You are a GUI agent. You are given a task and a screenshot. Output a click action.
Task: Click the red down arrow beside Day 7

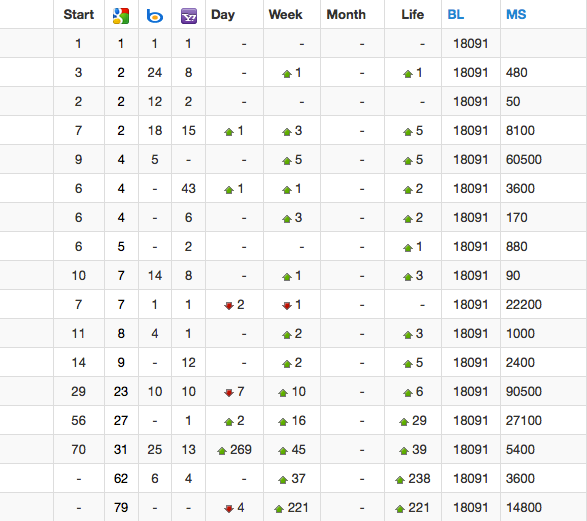[x=229, y=393]
